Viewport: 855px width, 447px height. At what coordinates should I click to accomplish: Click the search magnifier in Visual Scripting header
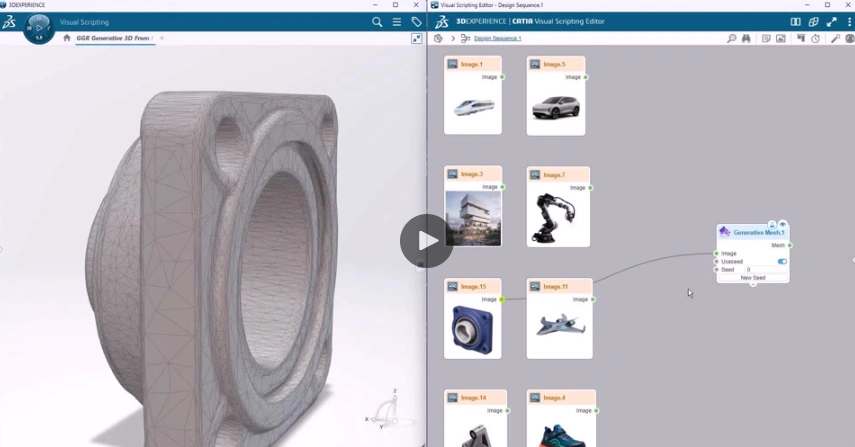(x=377, y=22)
